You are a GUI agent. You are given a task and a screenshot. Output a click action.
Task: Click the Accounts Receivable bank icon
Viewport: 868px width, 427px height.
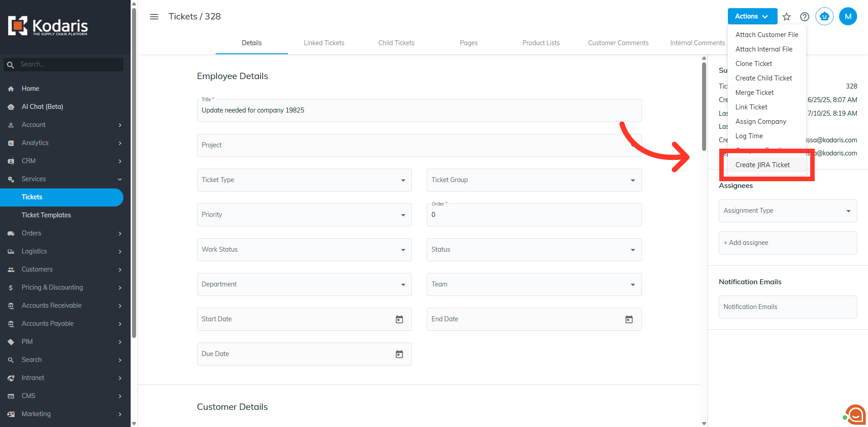[11, 306]
